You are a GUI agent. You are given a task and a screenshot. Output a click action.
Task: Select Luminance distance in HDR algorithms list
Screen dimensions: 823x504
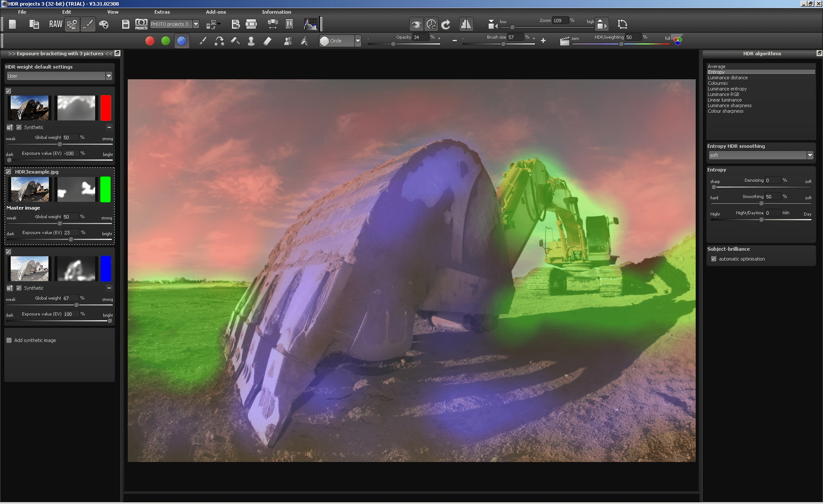pyautogui.click(x=727, y=78)
